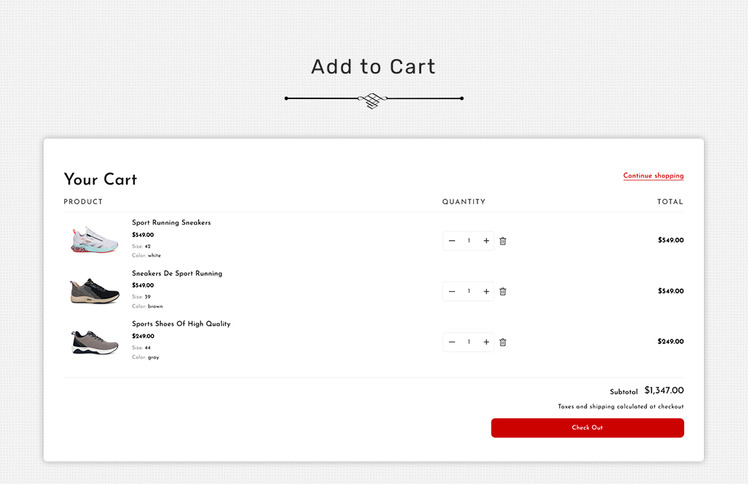The height and width of the screenshot is (484, 748).
Task: Decrease quantity of Sport Running Sneakers
Action: [452, 241]
